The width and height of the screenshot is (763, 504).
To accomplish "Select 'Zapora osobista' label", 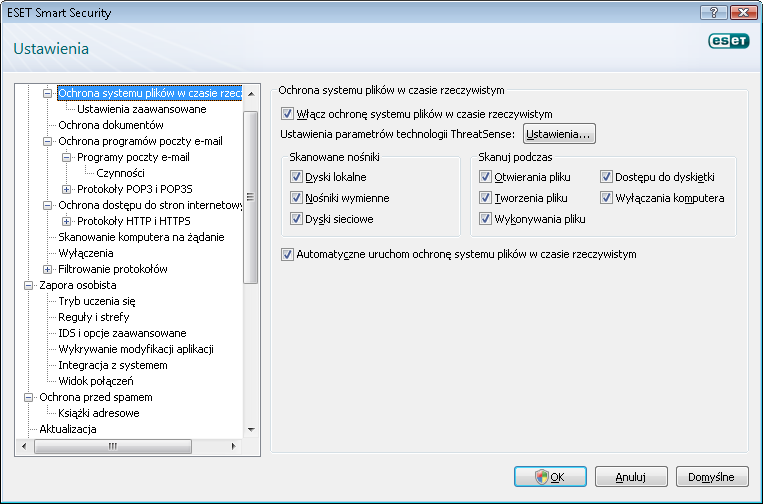I will pos(78,285).
